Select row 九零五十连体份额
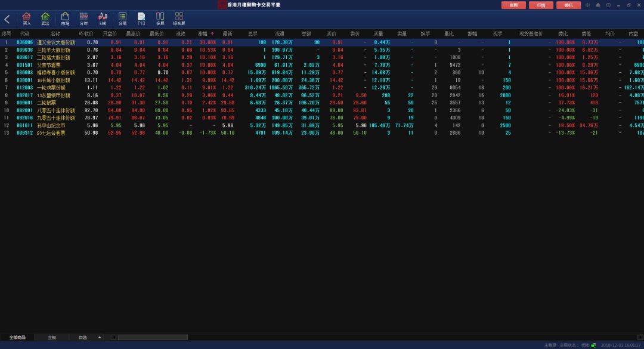 pos(322,118)
